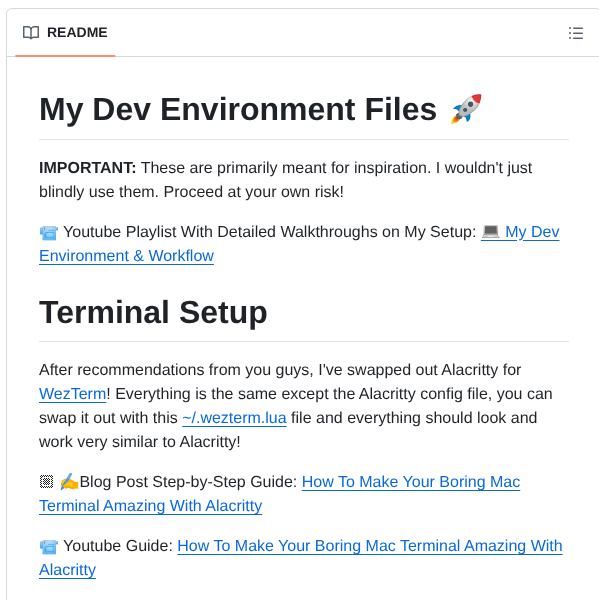Open the ~/.wezterm.lua file link
The image size is (599, 600).
[234, 418]
